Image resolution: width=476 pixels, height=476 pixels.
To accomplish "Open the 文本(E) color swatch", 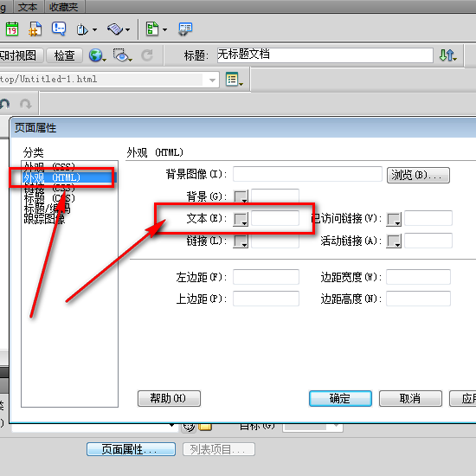I will coord(241,219).
